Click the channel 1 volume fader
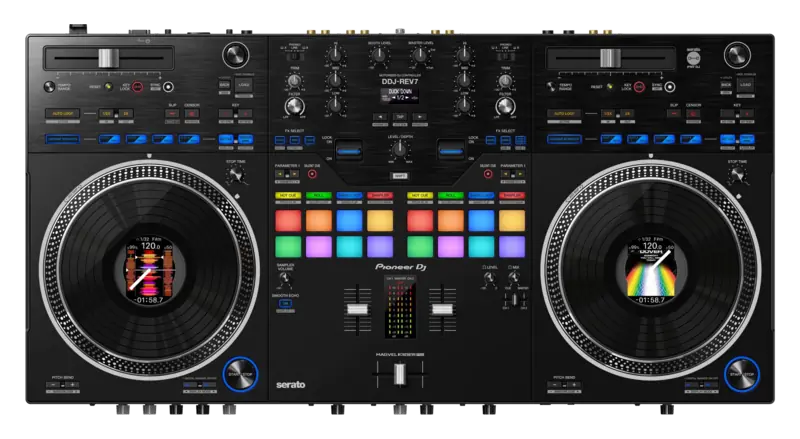Image resolution: width=800 pixels, height=439 pixels. coord(357,309)
